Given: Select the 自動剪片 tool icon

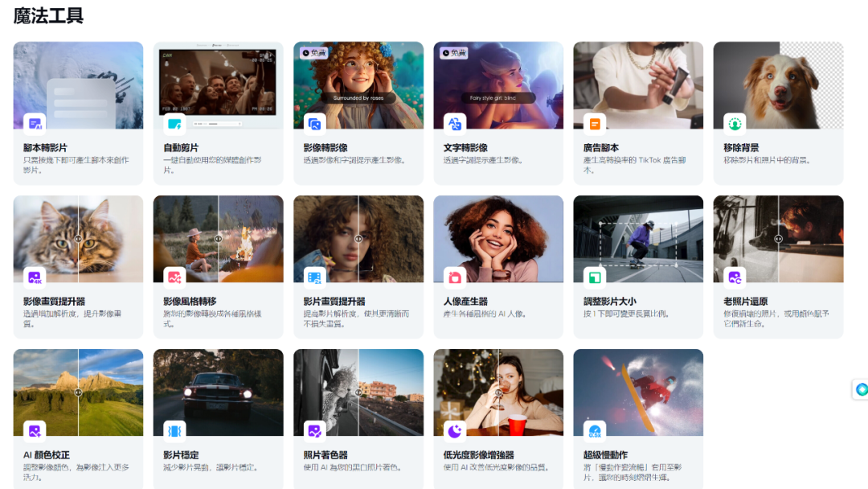Looking at the screenshot, I should tap(174, 124).
